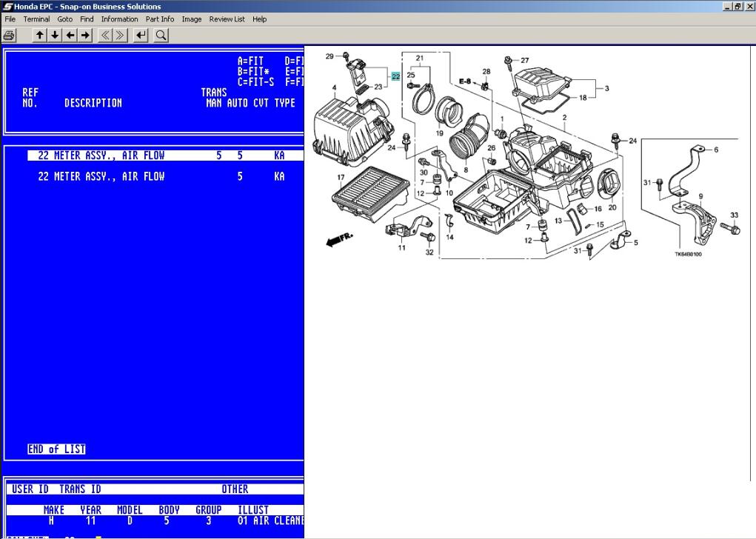
Task: Open the Information menu
Action: tap(119, 19)
